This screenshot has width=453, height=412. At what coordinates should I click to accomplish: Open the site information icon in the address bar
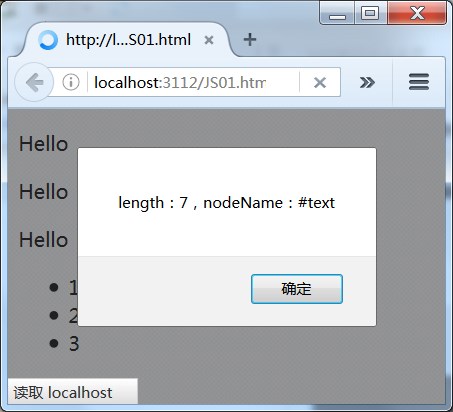(71, 82)
